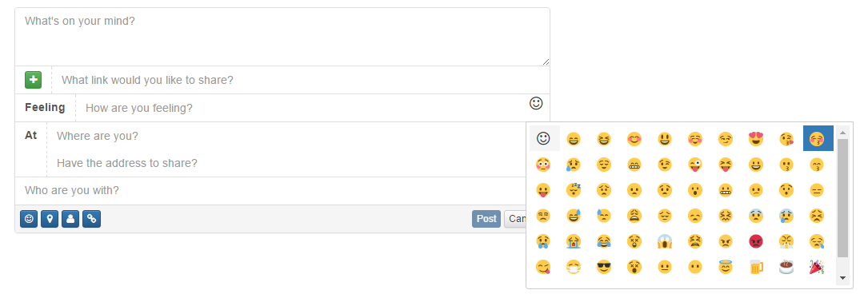Viewport: 868px width, 302px height.
Task: Select the party popper emoji
Action: (816, 267)
